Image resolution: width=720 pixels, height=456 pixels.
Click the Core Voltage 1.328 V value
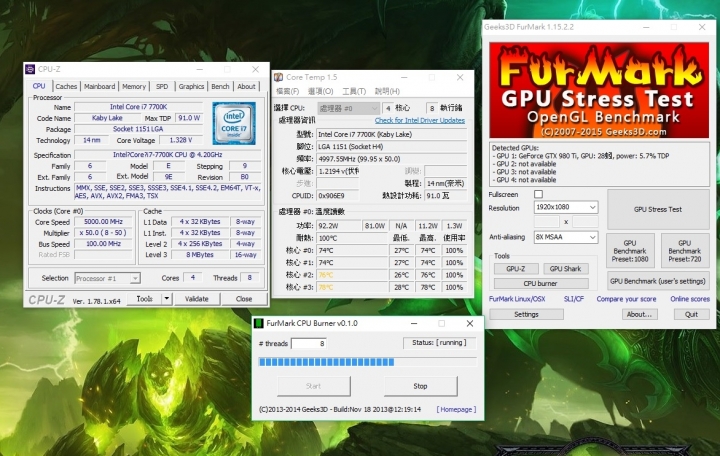pyautogui.click(x=180, y=140)
